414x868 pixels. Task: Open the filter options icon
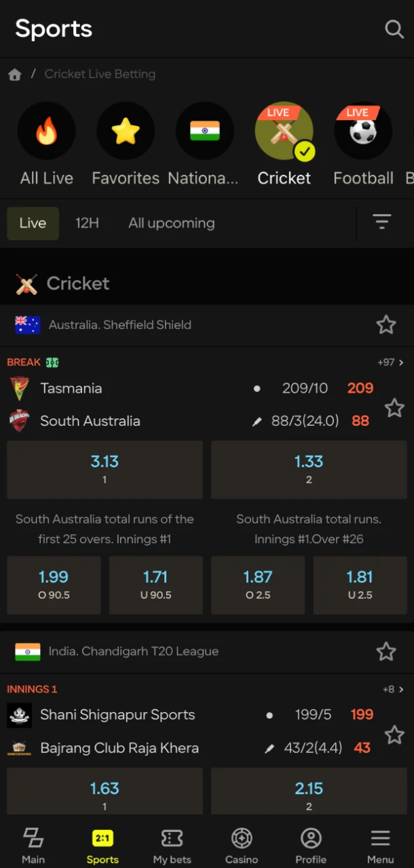pos(382,222)
